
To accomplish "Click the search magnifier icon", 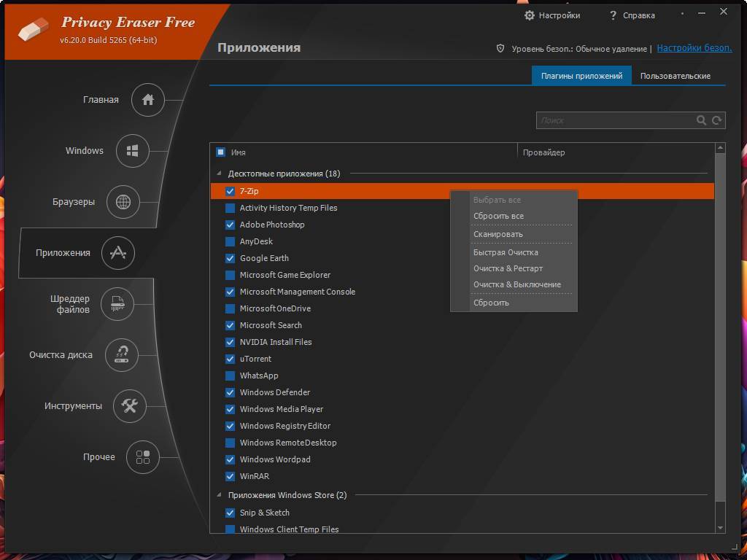I will (x=701, y=120).
